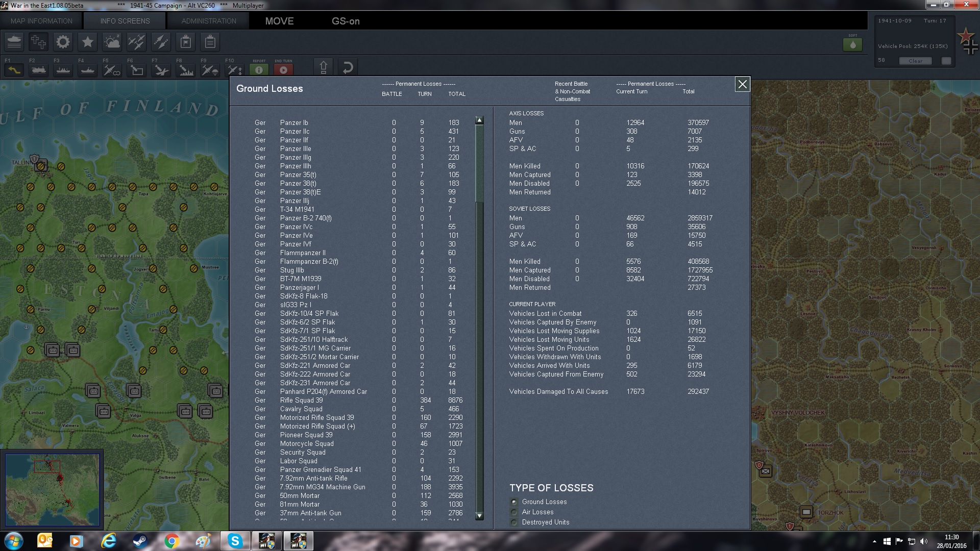Viewport: 980px width, 551px height.
Task: Open the clipboard with flag icon
Action: (x=185, y=42)
